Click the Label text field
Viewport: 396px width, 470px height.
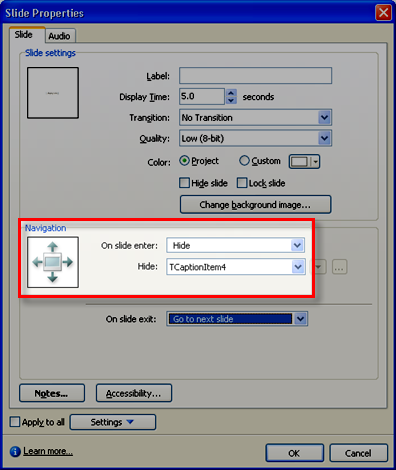pyautogui.click(x=255, y=76)
